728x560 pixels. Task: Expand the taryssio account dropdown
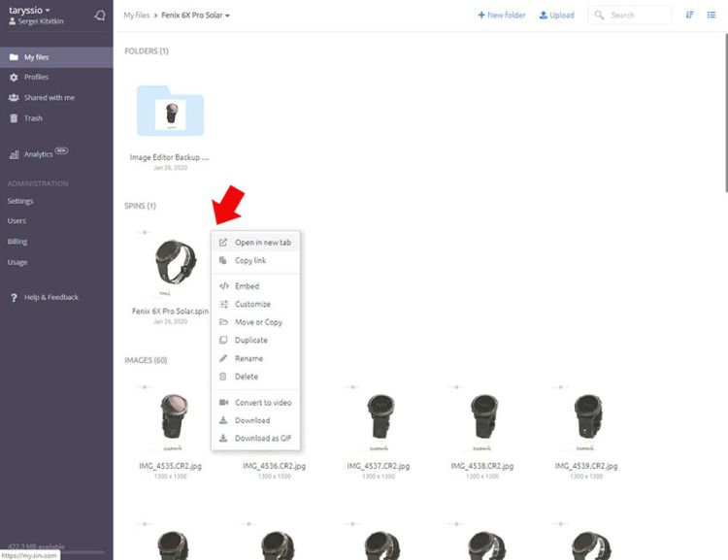[x=29, y=10]
